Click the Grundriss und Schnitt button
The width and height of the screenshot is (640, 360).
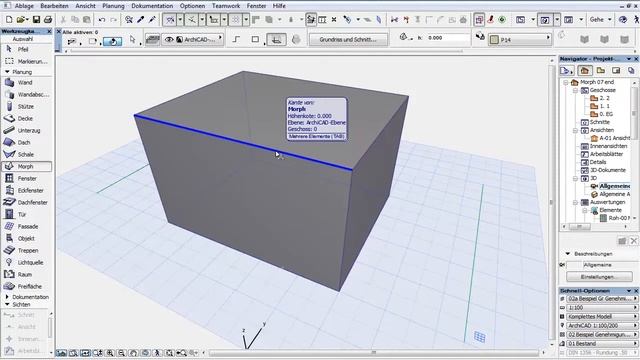(348, 40)
